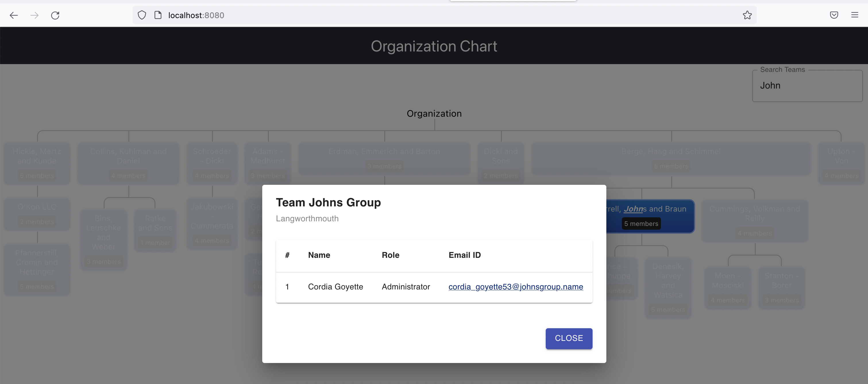Click inside the Search Teams field
The image size is (868, 384).
(807, 85)
